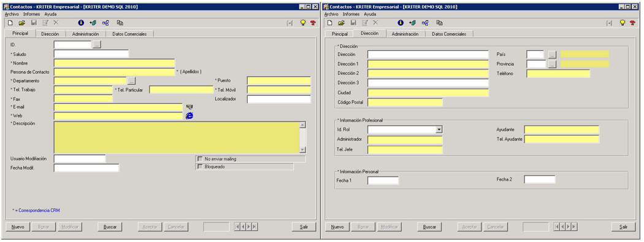Click into the Código Postal field
Image resolution: width=644 pixels, height=242 pixels.
pos(405,102)
